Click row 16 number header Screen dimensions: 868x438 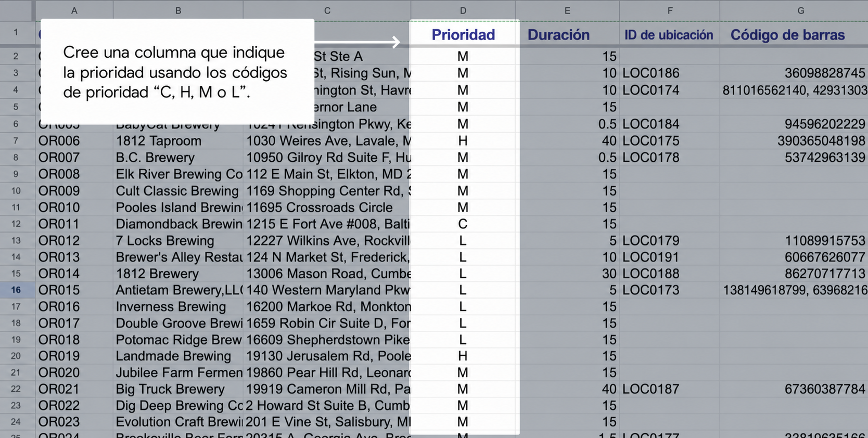[x=16, y=290]
